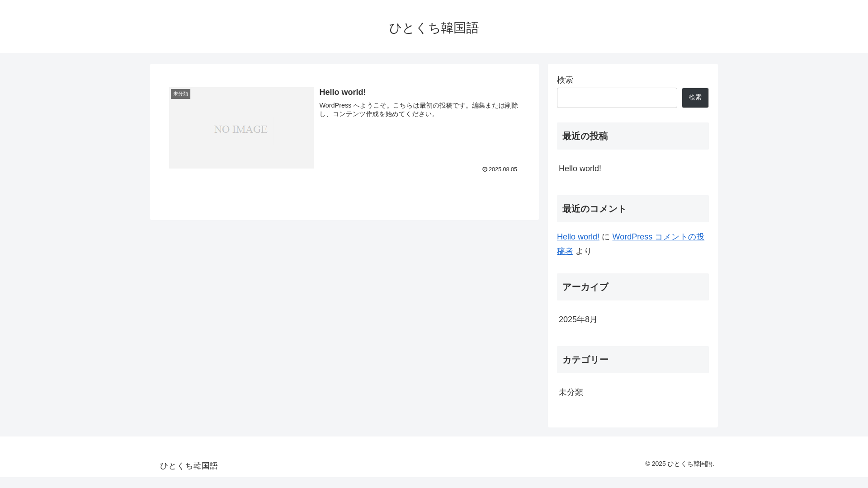
Task: Focus the sidebar search input field
Action: (x=617, y=98)
